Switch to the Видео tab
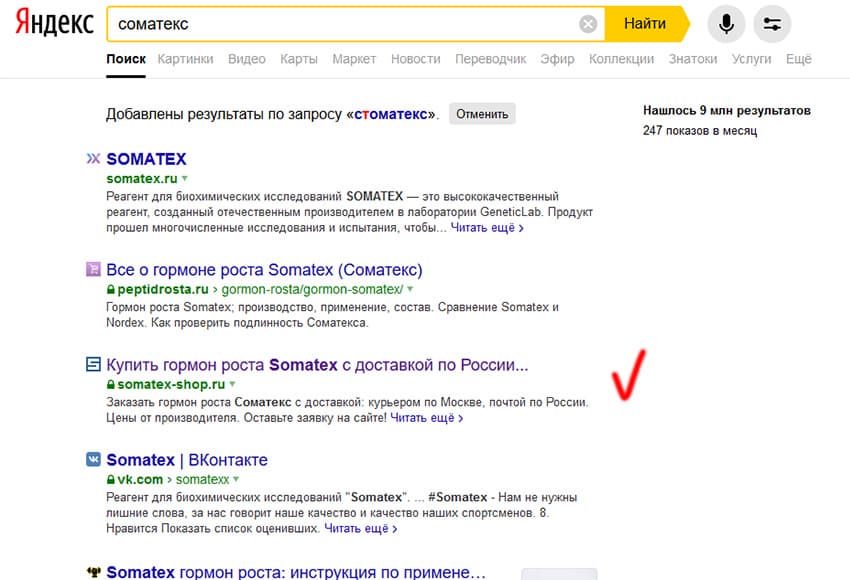This screenshot has width=850, height=580. (247, 59)
